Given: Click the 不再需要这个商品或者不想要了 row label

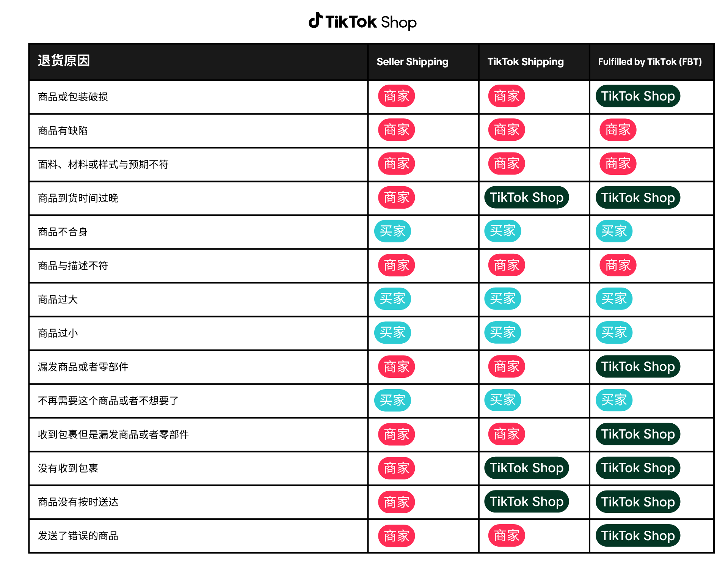Looking at the screenshot, I should [x=108, y=401].
